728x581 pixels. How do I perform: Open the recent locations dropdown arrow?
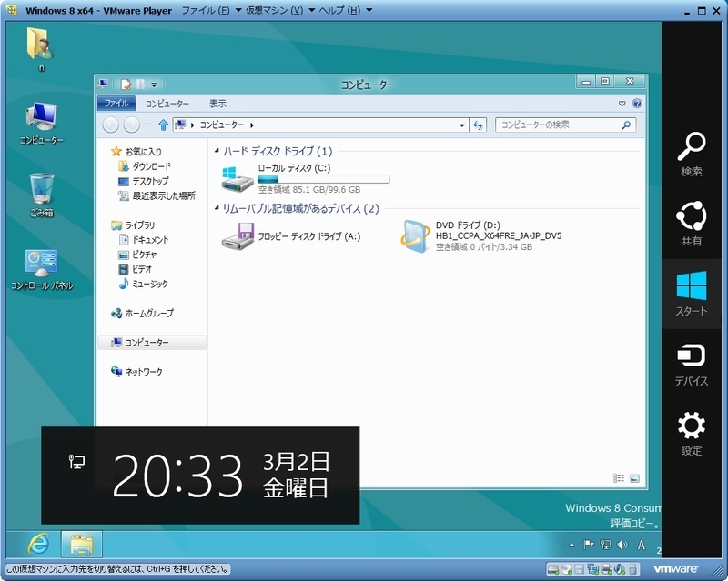147,125
